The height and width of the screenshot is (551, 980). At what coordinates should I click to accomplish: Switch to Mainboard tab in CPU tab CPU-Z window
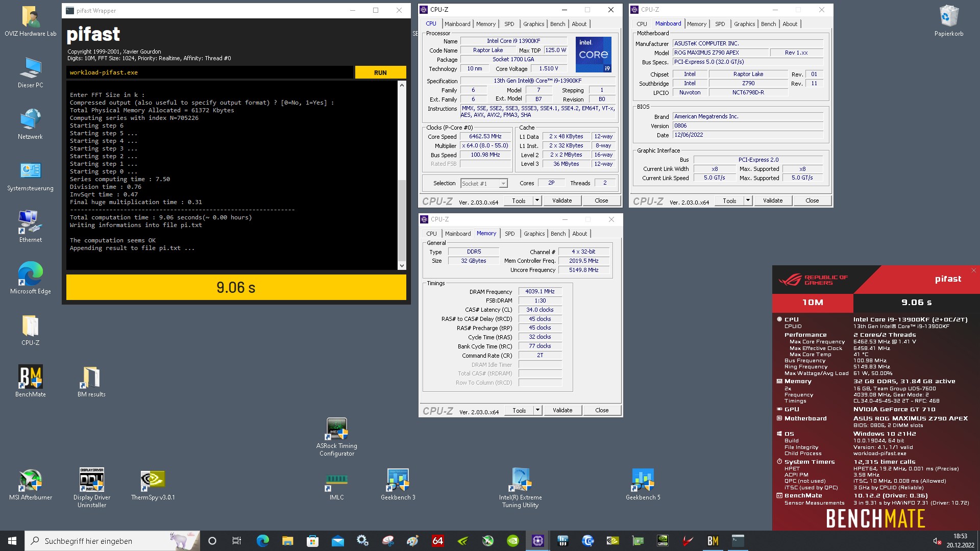point(457,24)
